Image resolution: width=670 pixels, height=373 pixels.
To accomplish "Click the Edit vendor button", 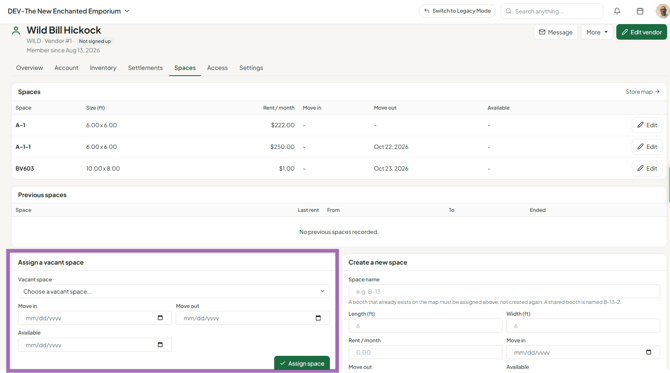I will [x=641, y=32].
